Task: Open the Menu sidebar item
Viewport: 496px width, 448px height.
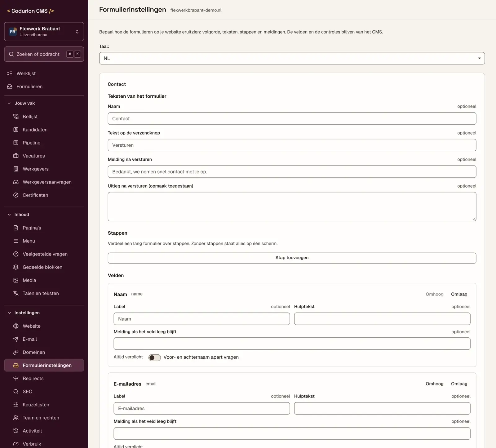Action: click(x=44, y=241)
